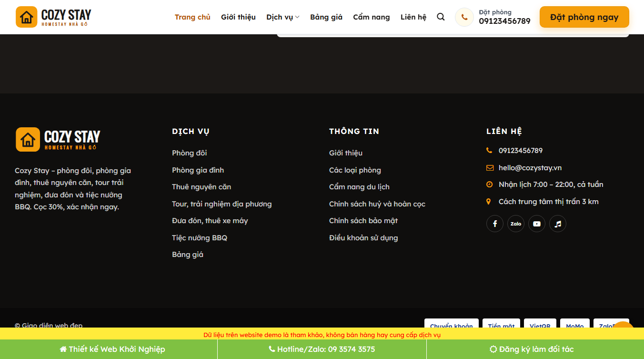Open Cẩm nang du lịch link

(x=360, y=187)
